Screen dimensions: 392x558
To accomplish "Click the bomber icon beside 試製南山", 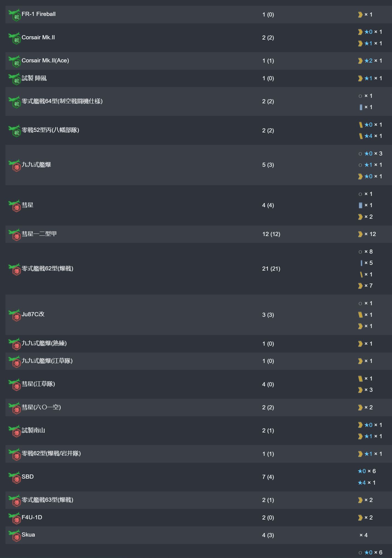I will coord(15,431).
